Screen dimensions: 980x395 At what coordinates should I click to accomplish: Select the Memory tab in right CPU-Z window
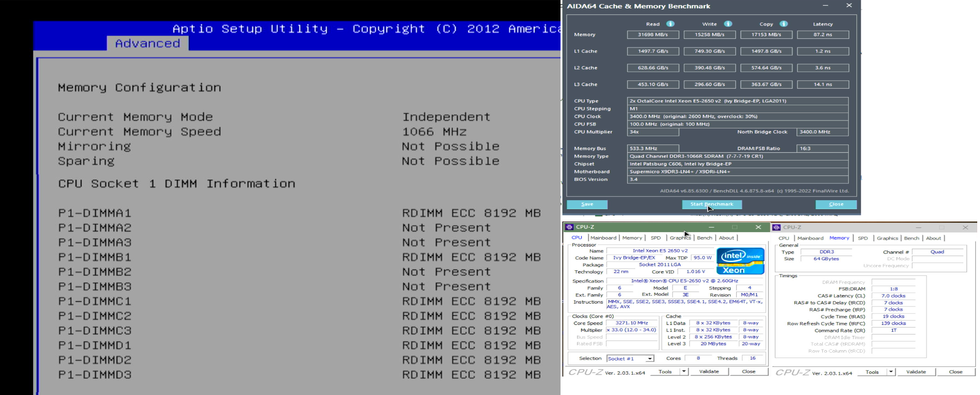839,238
